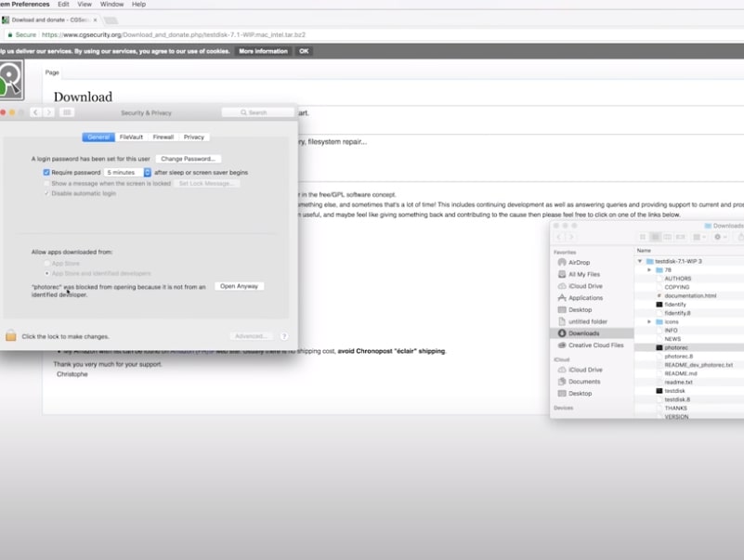
Task: Switch to the Firewall tab
Action: point(163,137)
